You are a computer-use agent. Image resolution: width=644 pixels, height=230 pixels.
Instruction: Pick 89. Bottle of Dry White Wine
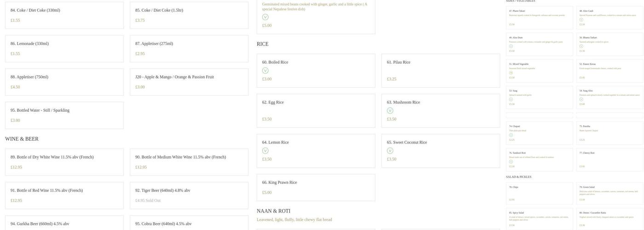pos(64,162)
